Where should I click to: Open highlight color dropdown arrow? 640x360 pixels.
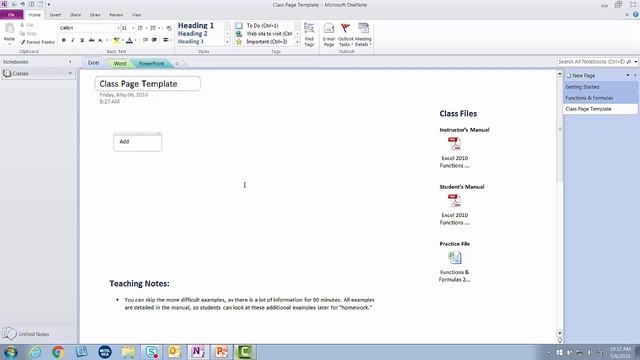(x=122, y=40)
